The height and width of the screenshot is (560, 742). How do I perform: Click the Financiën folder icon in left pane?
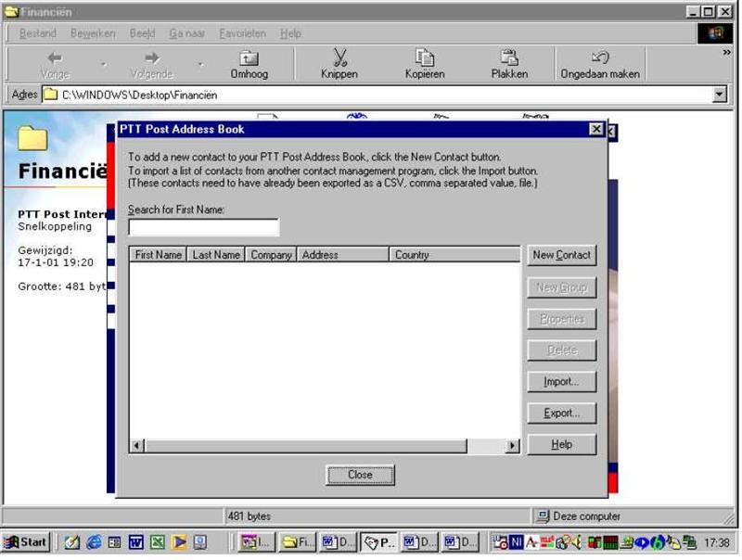[x=32, y=138]
